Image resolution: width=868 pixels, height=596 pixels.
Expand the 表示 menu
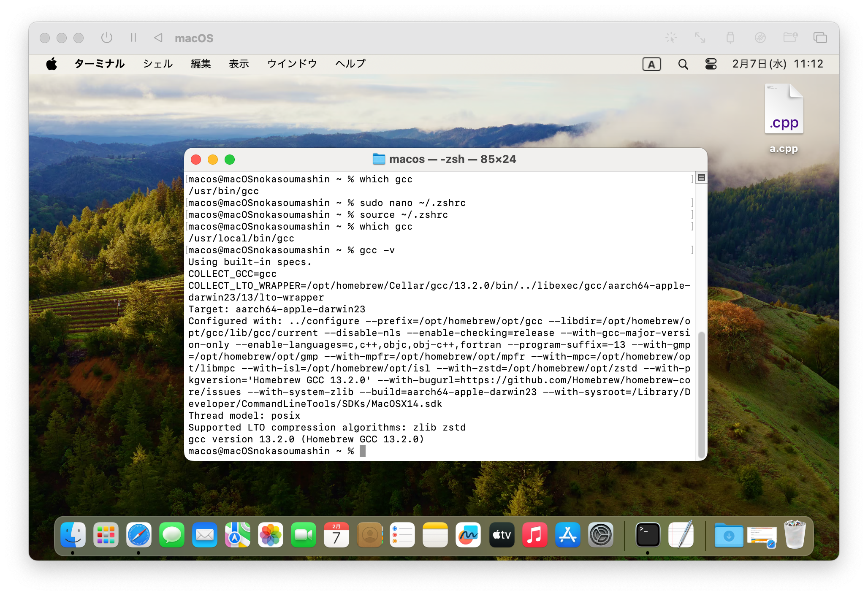(239, 64)
